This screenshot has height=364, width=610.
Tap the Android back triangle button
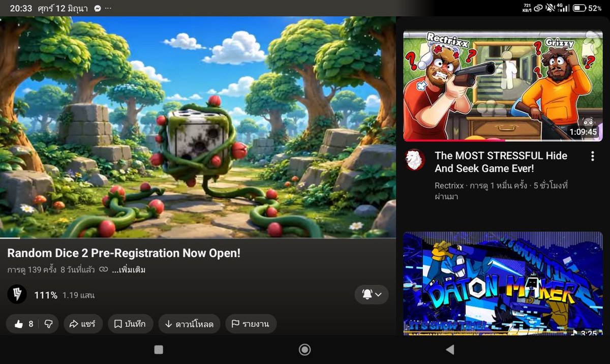[x=449, y=349]
